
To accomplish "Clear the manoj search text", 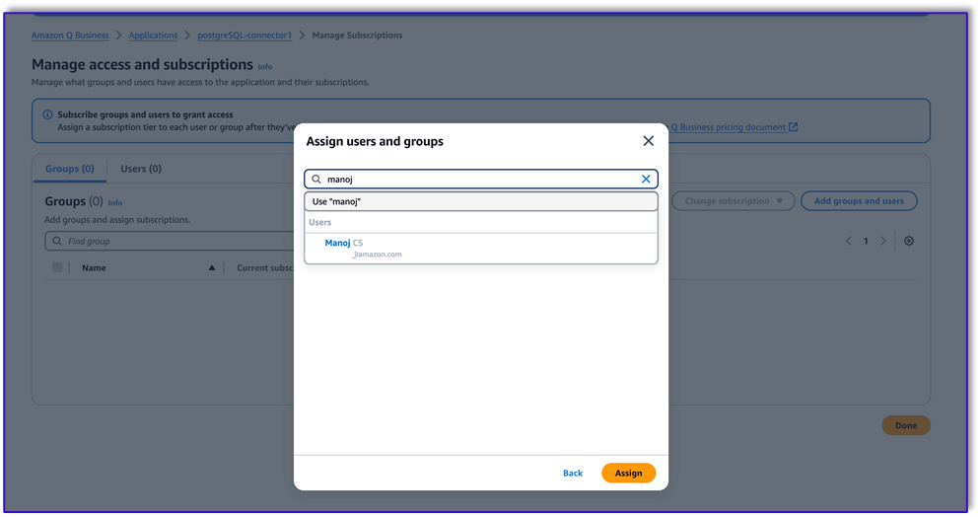I will [646, 180].
